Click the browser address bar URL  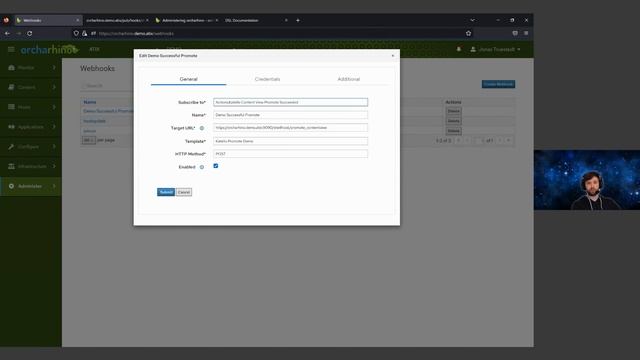[136, 33]
